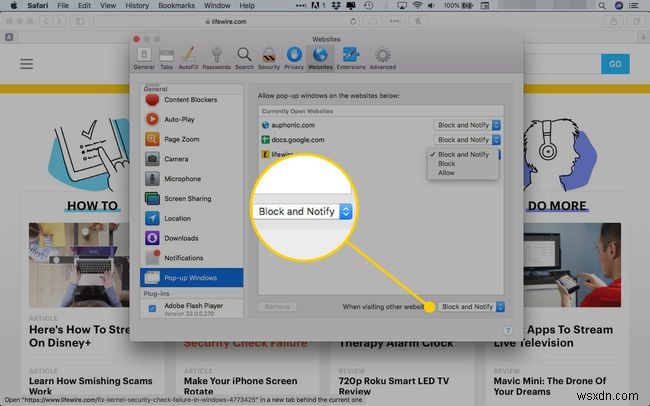The height and width of the screenshot is (406, 650).
Task: Open the HOW TO section heading
Action: coord(92,206)
